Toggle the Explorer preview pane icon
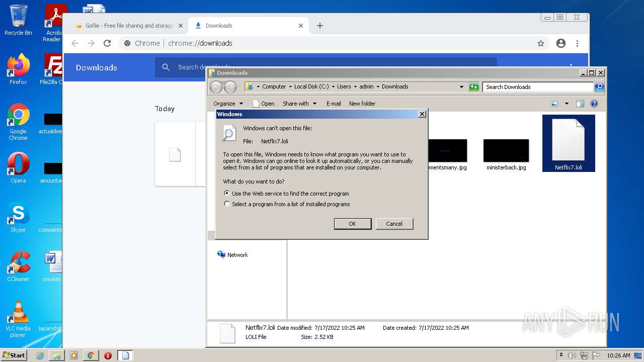The image size is (644, 362). click(580, 104)
